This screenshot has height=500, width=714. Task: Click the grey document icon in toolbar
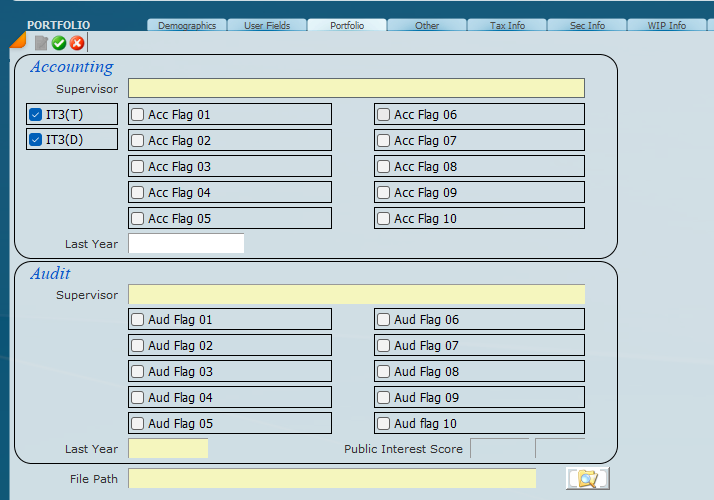[41, 43]
